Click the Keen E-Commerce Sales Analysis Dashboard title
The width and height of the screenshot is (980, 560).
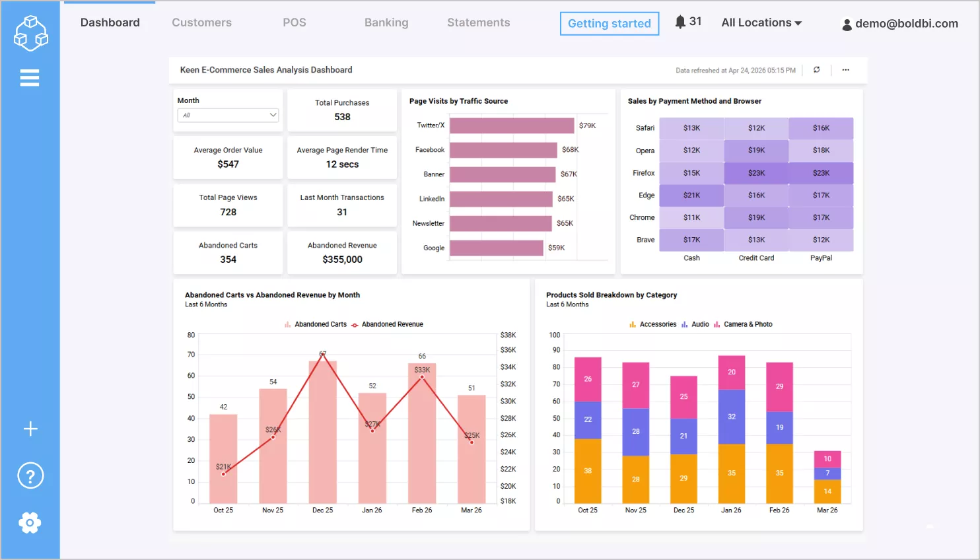[x=266, y=70]
